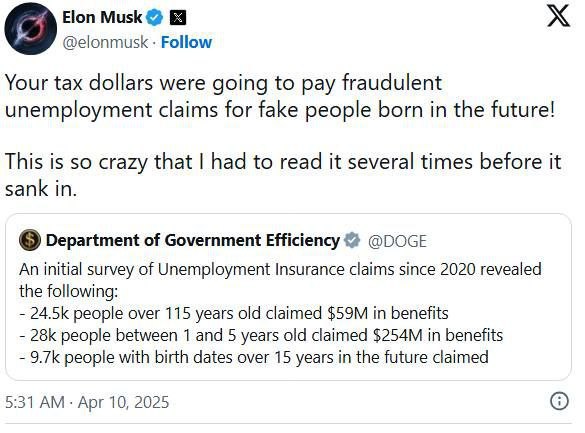585x433 pixels.
Task: Open the info circle icon at bottom right
Action: 559,402
